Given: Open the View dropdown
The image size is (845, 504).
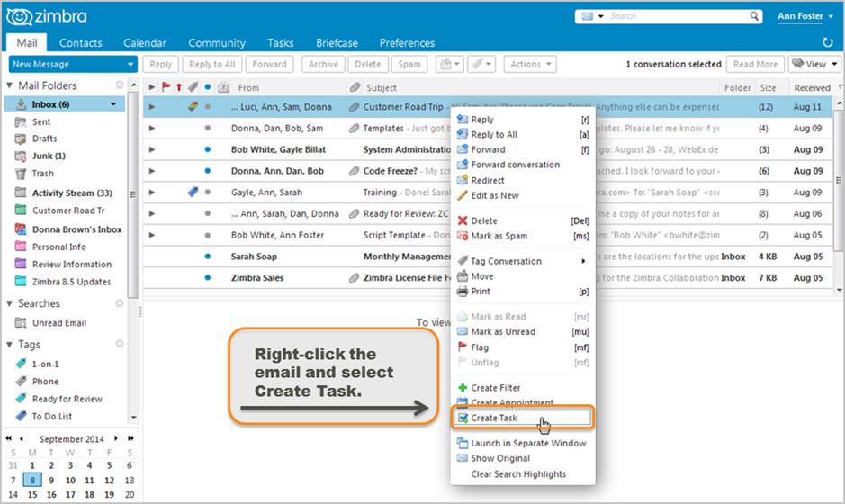Looking at the screenshot, I should click(814, 64).
